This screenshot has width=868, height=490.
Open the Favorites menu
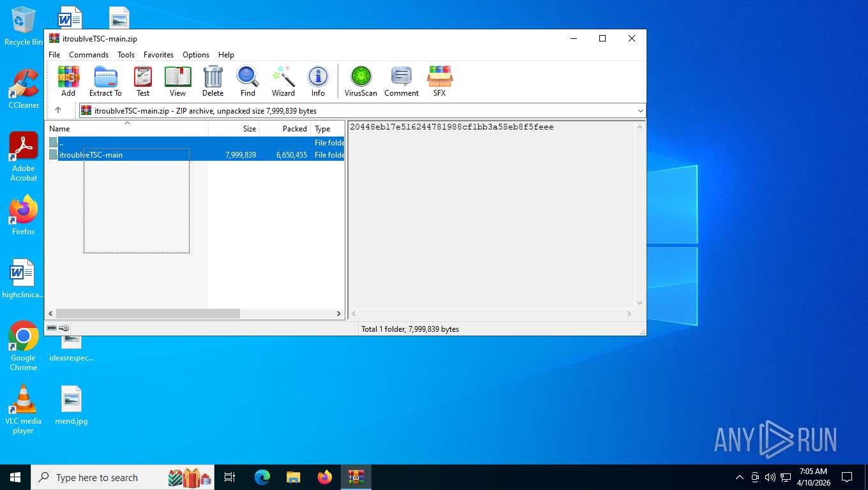point(158,55)
